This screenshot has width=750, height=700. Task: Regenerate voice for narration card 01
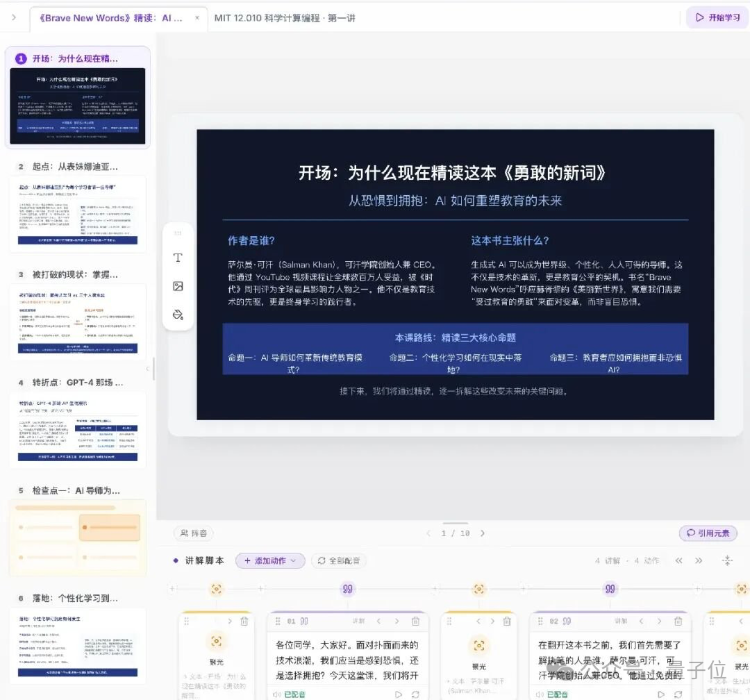point(416,694)
